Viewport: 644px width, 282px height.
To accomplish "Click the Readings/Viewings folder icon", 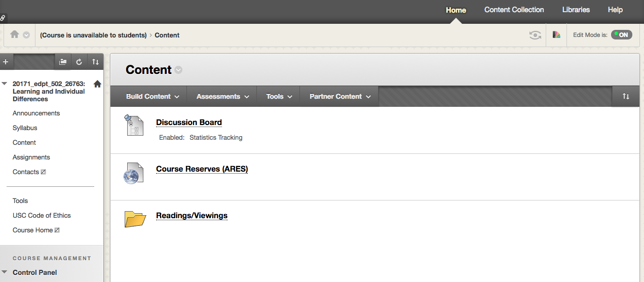I will point(135,219).
